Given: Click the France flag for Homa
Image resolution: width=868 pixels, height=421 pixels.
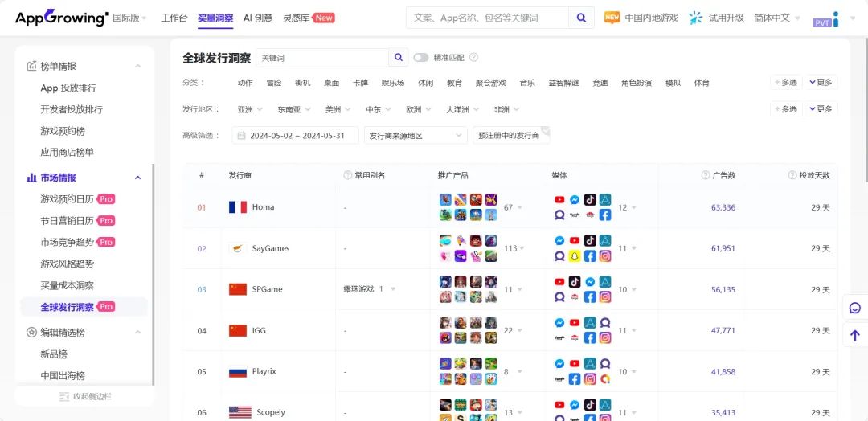Looking at the screenshot, I should pyautogui.click(x=237, y=207).
